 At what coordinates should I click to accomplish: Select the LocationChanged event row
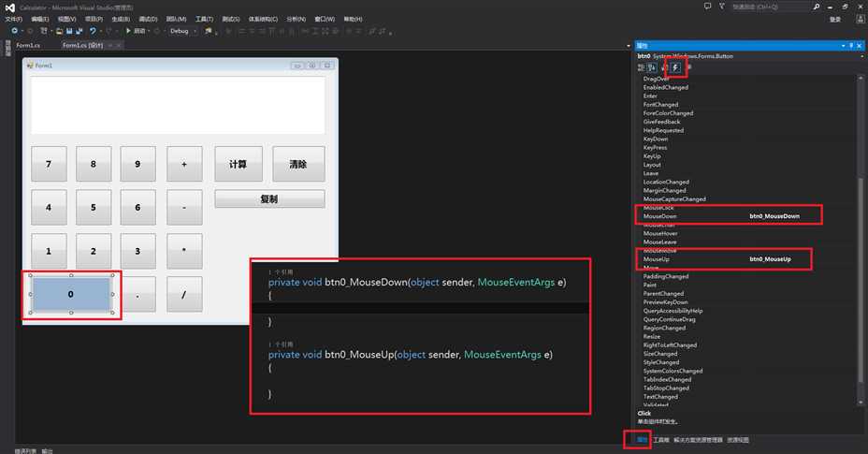(746, 182)
